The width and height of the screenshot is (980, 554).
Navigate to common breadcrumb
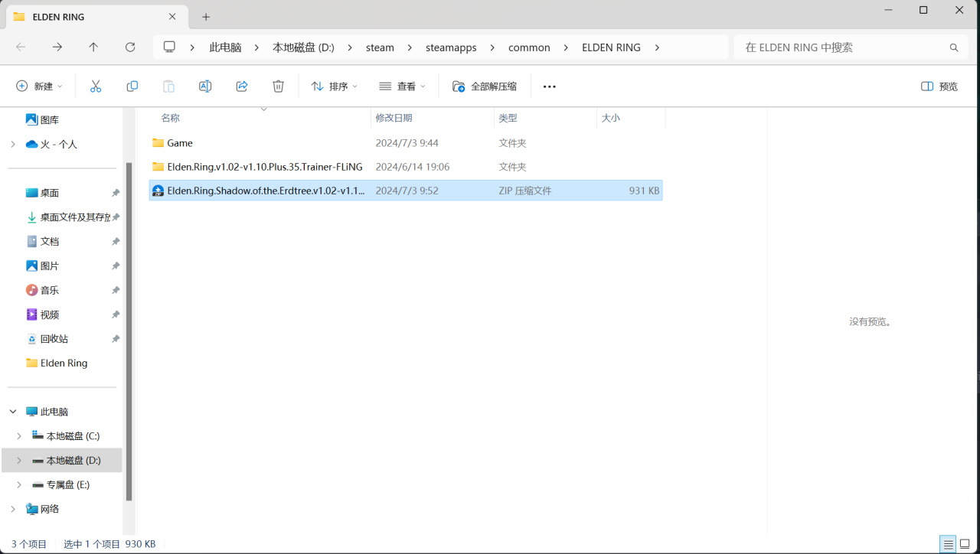[529, 47]
